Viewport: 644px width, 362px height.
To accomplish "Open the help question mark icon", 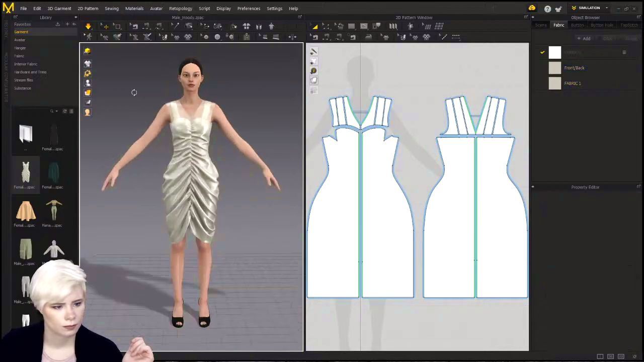I will coord(547,9).
